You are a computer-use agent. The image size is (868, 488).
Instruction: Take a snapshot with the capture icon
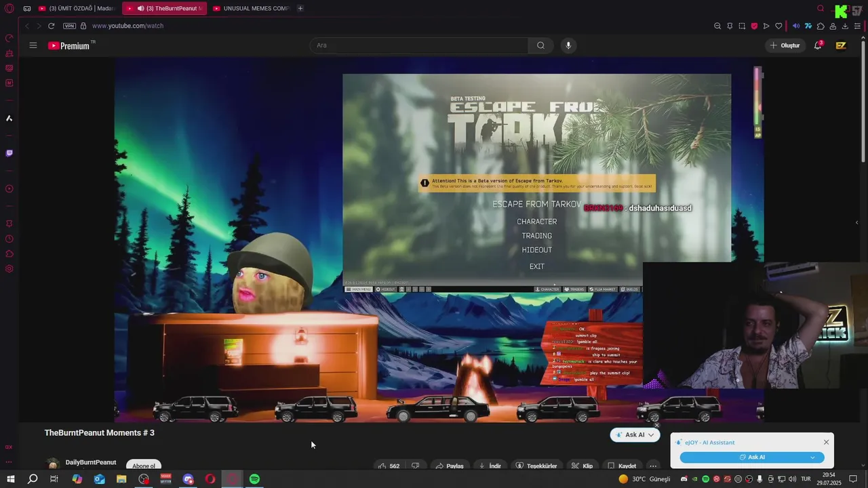pos(742,26)
